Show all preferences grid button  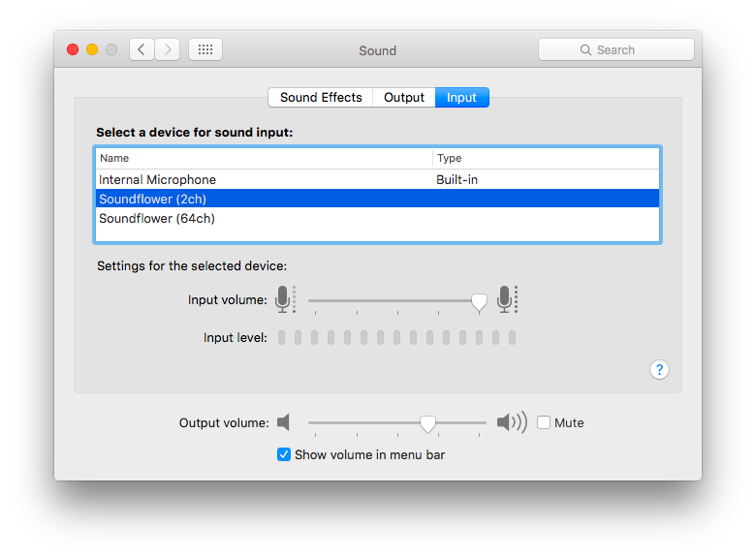pos(205,49)
